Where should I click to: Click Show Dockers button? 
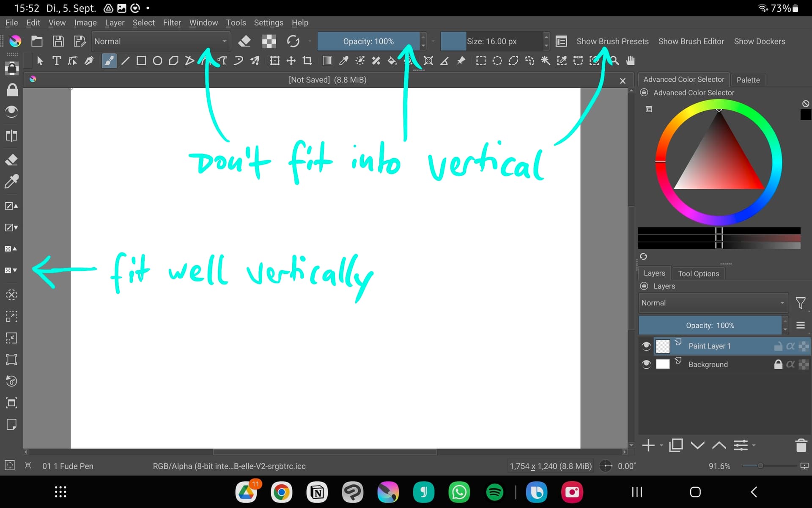coord(759,41)
